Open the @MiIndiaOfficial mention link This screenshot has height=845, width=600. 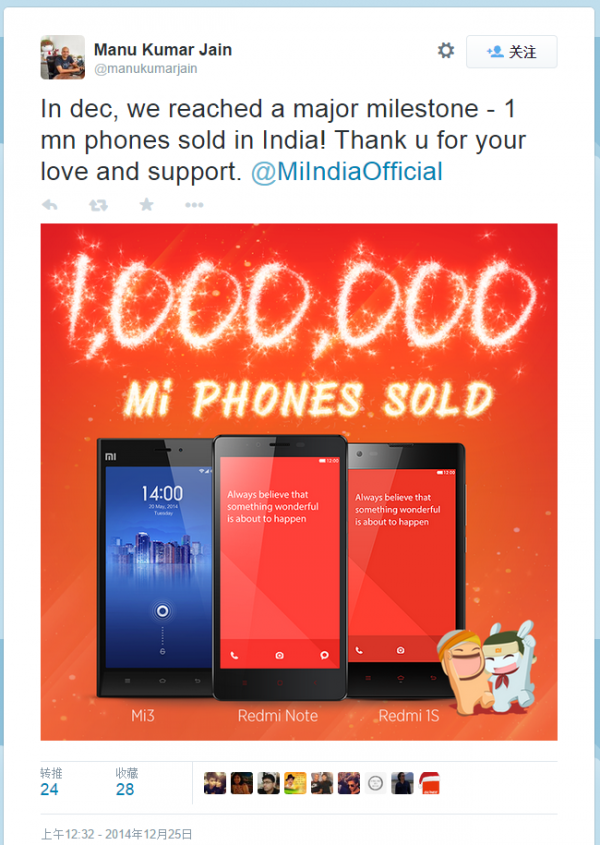coord(347,171)
